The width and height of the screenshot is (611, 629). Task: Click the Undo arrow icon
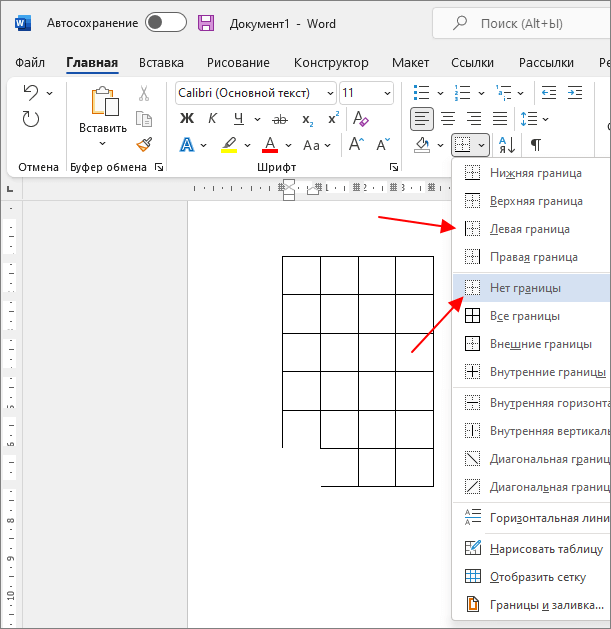coord(31,93)
